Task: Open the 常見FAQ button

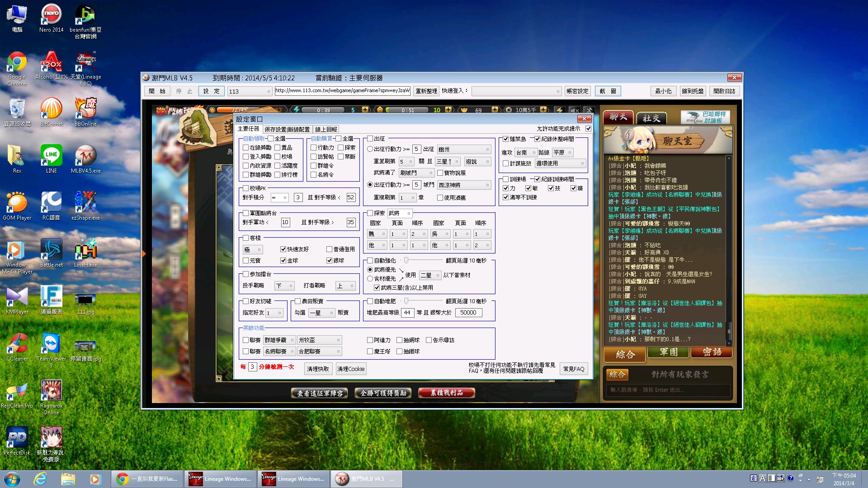Action: pyautogui.click(x=574, y=369)
